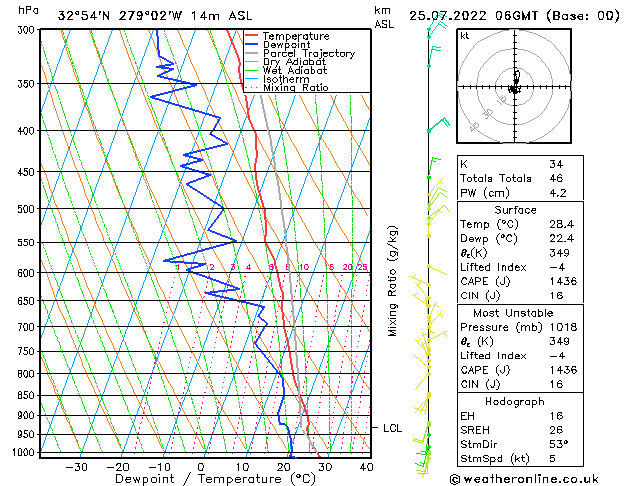Click the 40 temperature axis tick label
Image resolution: width=629 pixels, height=486 pixels.
pyautogui.click(x=366, y=467)
